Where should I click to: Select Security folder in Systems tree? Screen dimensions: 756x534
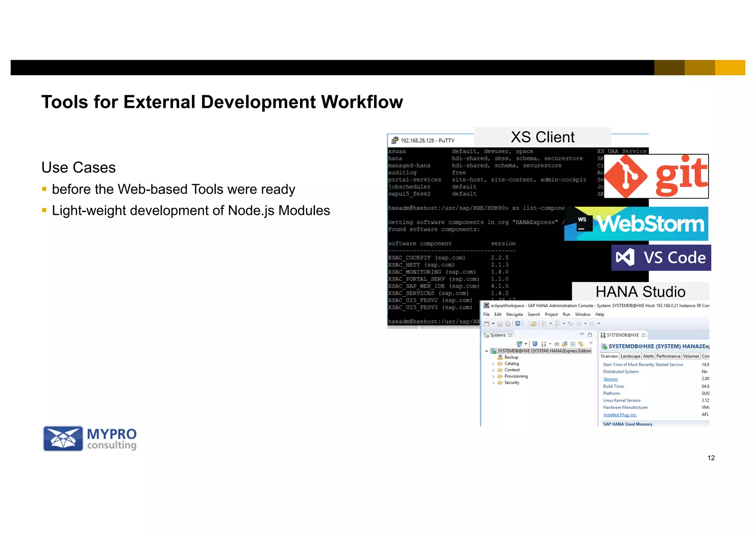(509, 382)
